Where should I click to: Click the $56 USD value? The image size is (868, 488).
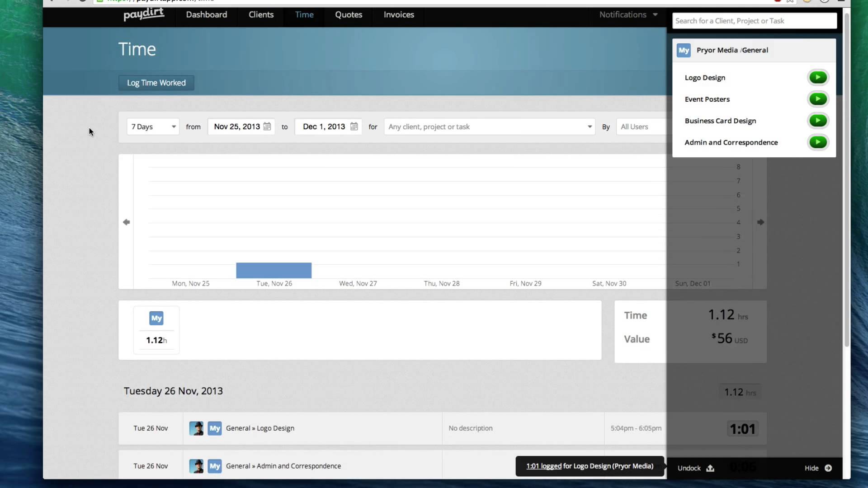coord(730,338)
